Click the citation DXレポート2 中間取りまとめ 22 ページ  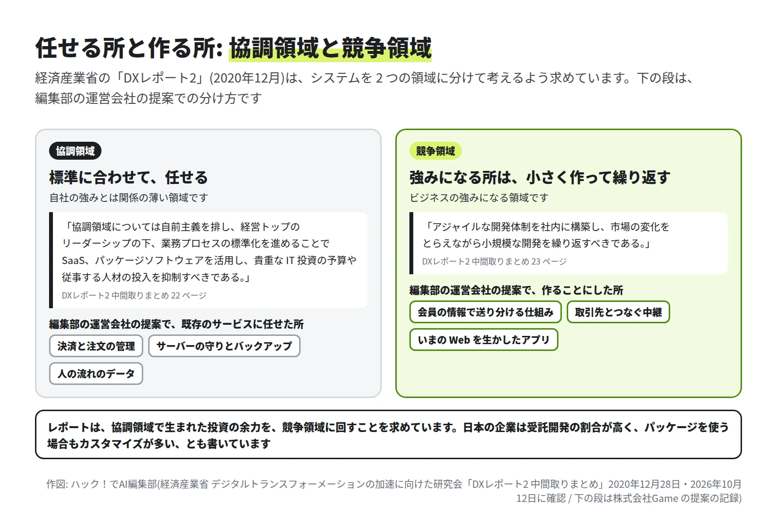pos(134,296)
